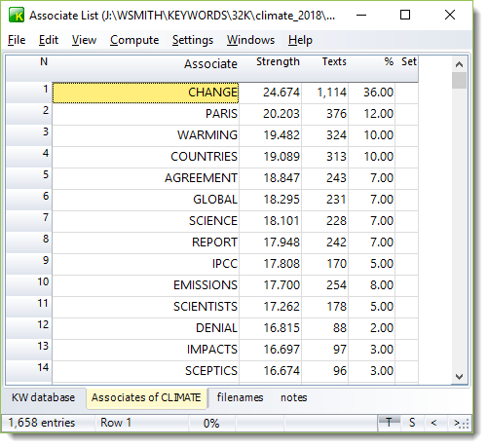
Task: Select the REPORT associate cell
Action: tap(145, 243)
